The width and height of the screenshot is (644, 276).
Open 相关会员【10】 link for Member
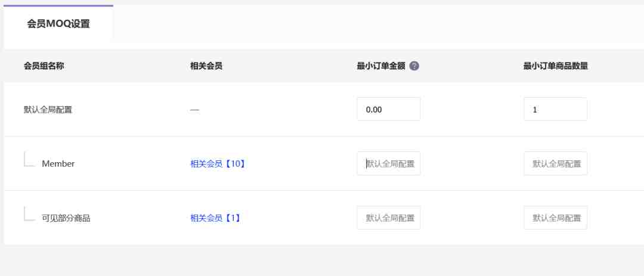pos(218,164)
